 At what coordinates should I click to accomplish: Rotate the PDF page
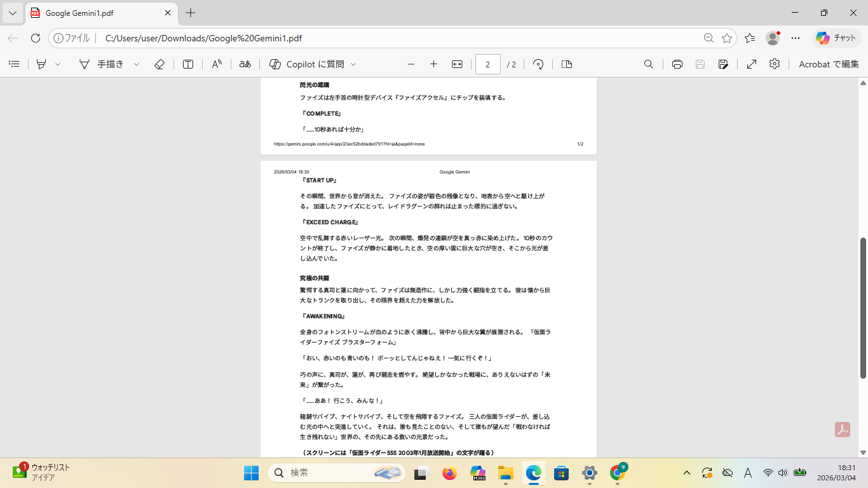(538, 64)
